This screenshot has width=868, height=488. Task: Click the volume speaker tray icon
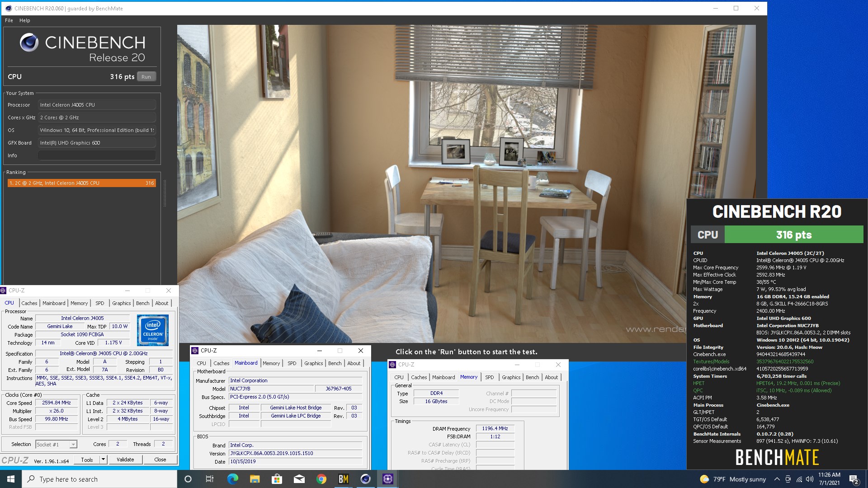pyautogui.click(x=810, y=479)
